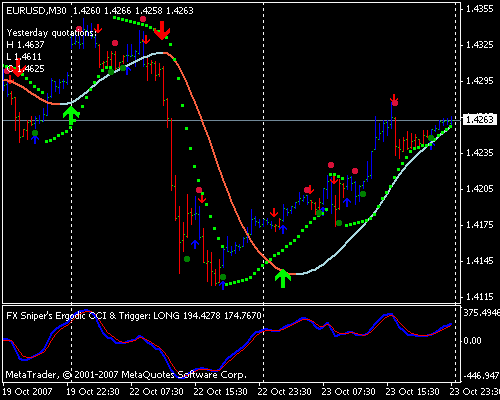The height and width of the screenshot is (400, 500).
Task: Click the header quote values 1.4260 1.4266 1.4258 1.4263
Action: tap(133, 11)
